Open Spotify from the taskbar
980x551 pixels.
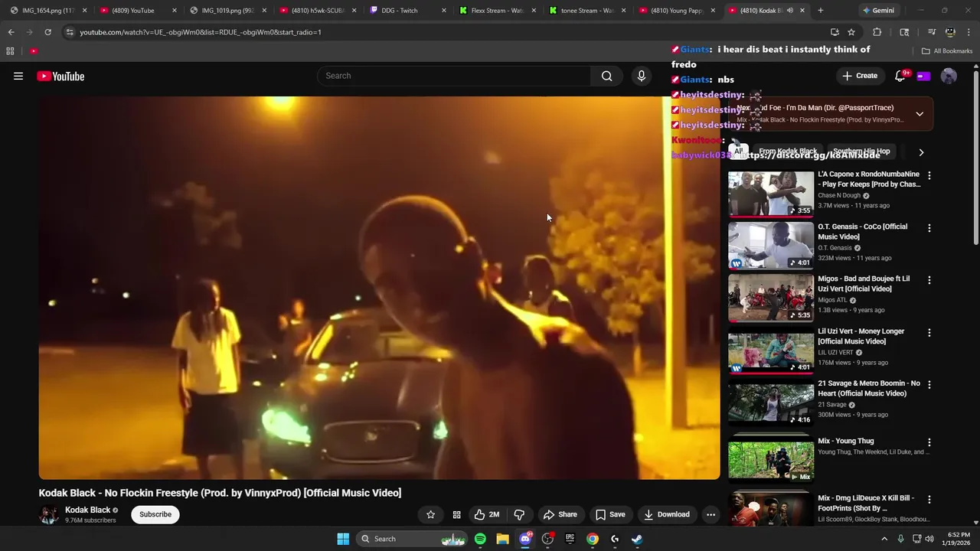click(480, 539)
